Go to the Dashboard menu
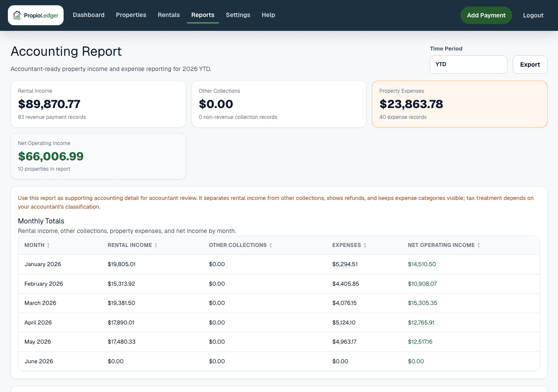 tap(88, 15)
